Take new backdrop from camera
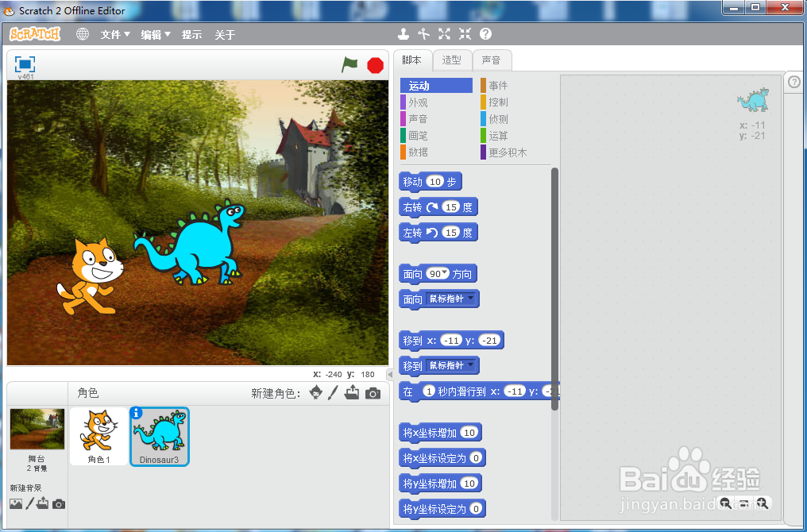 pos(59,503)
